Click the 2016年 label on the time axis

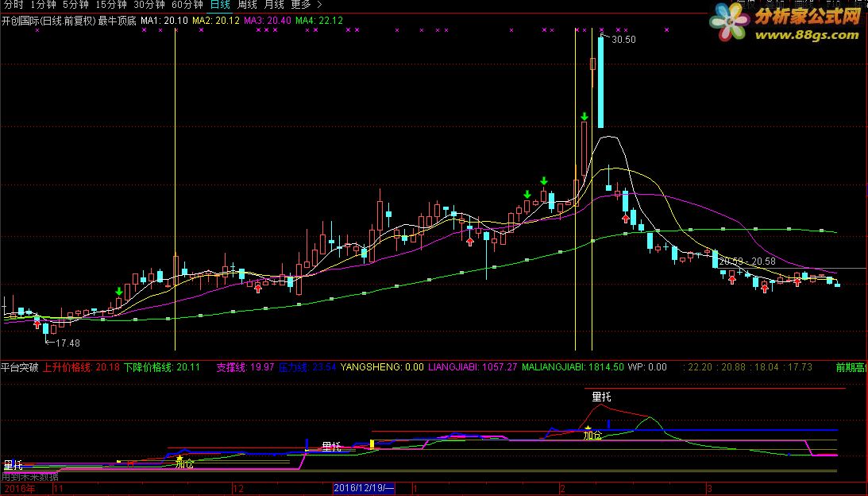[x=20, y=489]
